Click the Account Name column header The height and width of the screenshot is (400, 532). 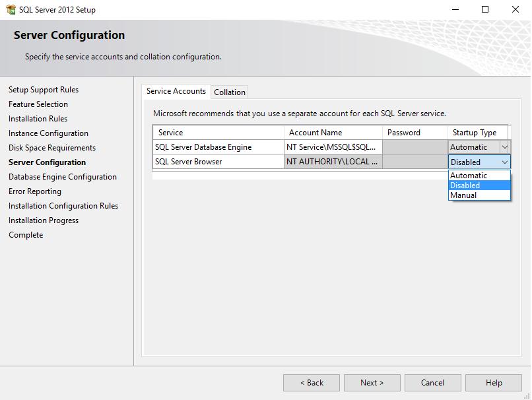[x=333, y=133]
